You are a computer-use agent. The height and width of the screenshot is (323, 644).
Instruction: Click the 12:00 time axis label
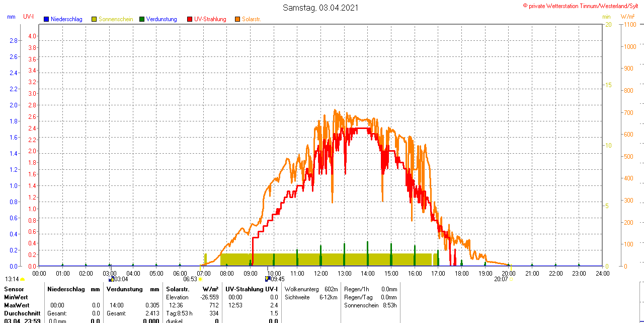pos(320,274)
